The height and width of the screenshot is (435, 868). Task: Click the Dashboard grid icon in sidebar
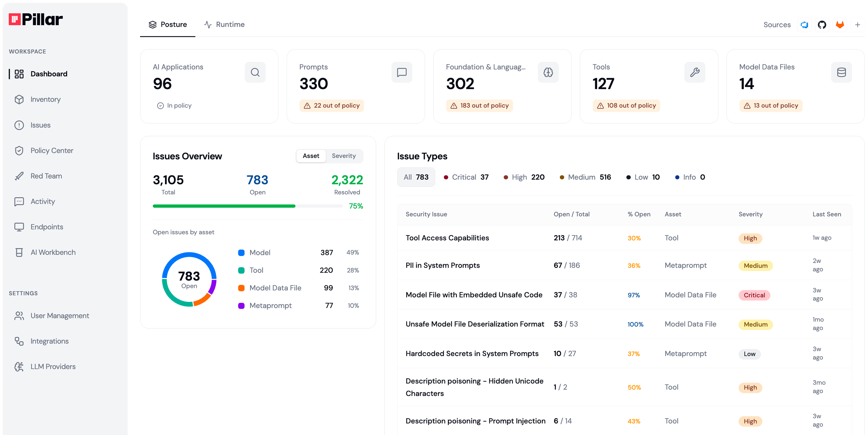(19, 74)
